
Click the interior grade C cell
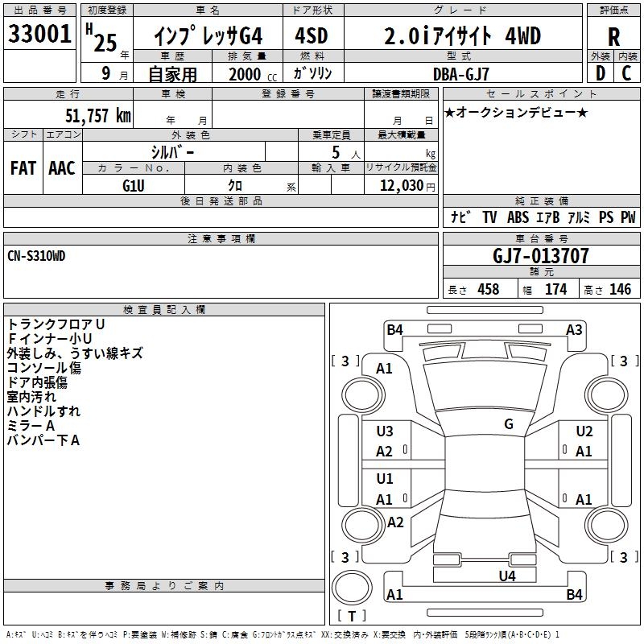tap(627, 73)
